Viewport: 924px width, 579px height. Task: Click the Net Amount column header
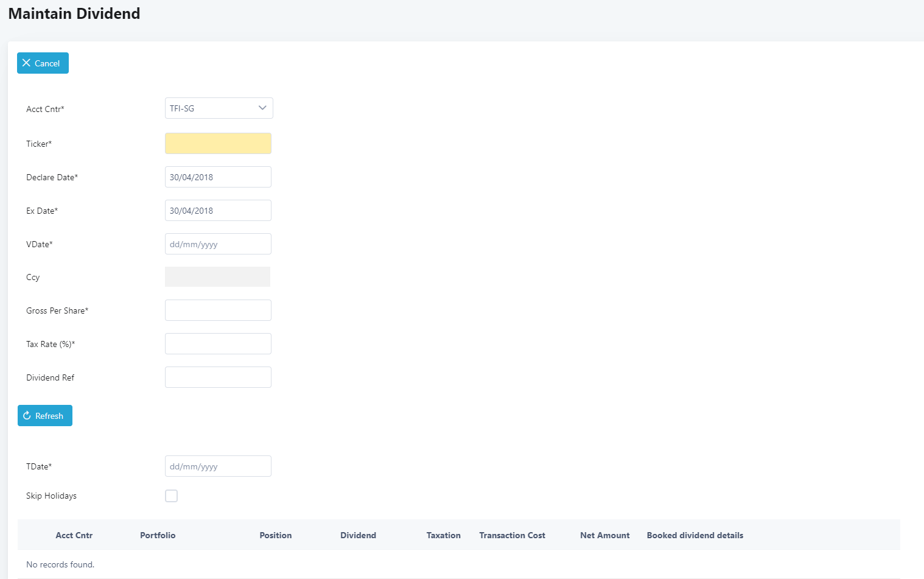[604, 535]
